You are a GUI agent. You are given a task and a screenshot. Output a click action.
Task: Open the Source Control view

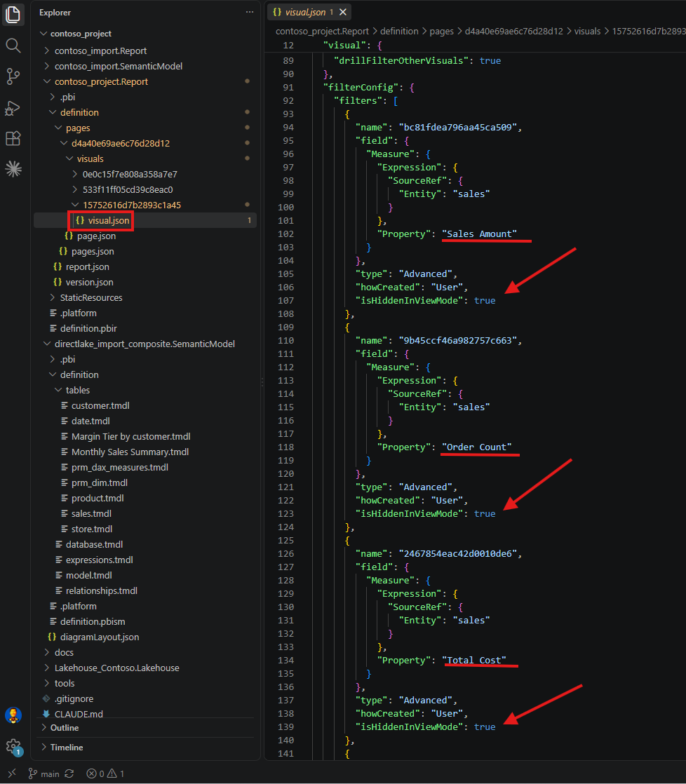pyautogui.click(x=13, y=76)
